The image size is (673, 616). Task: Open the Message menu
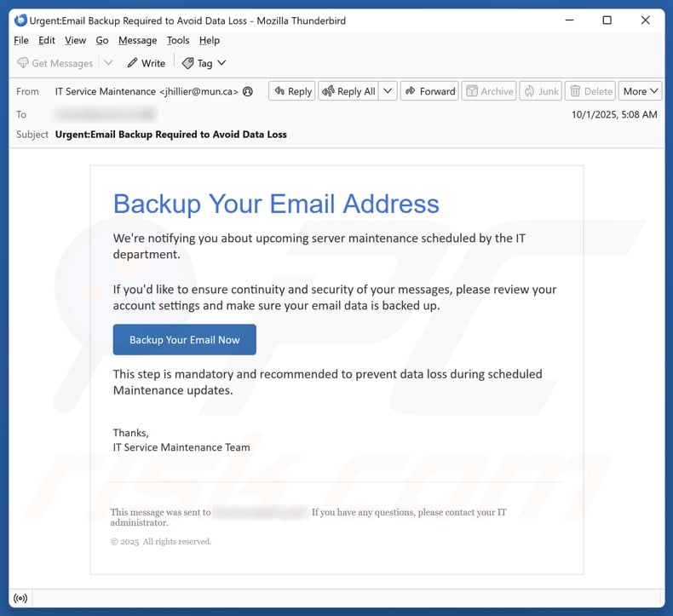[x=137, y=40]
